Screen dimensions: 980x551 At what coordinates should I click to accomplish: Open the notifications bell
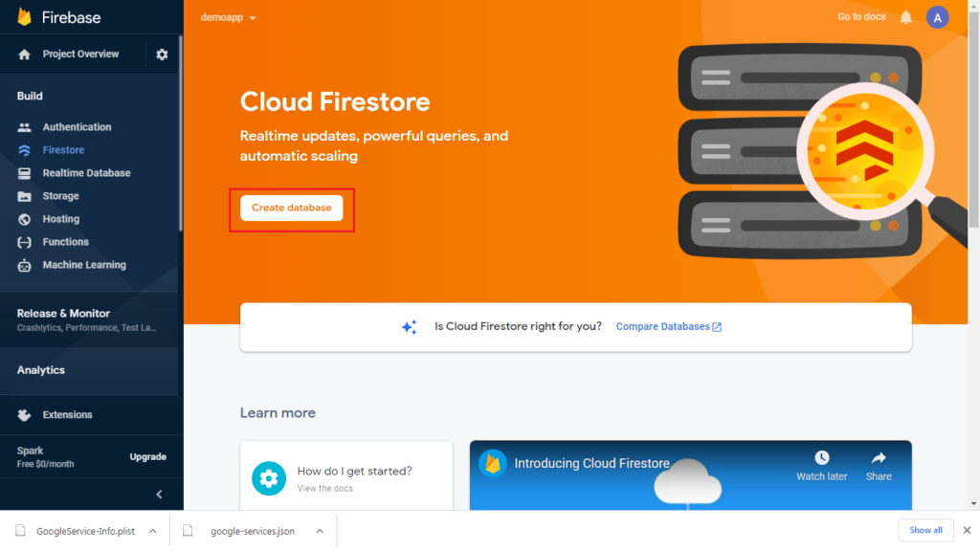905,17
